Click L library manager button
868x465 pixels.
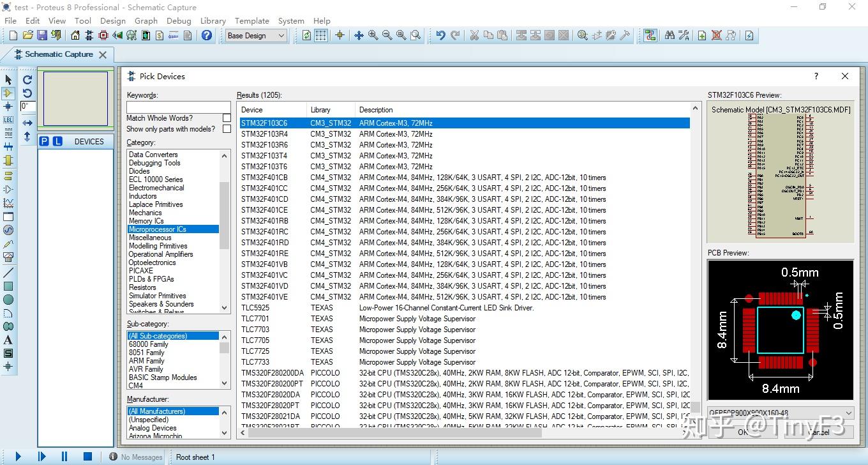tap(57, 141)
